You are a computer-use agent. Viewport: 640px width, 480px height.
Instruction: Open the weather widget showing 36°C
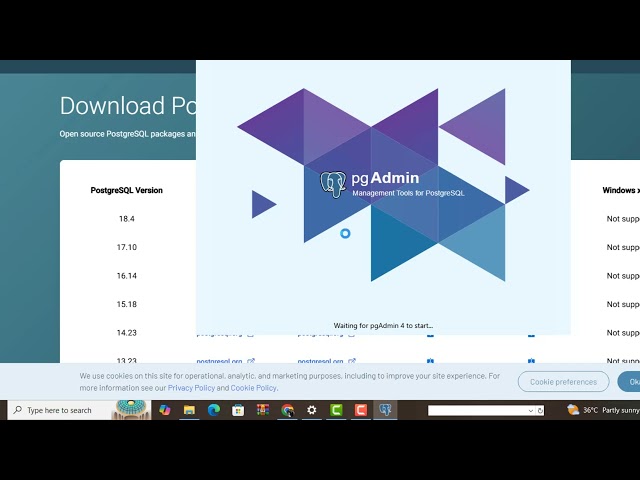[x=603, y=410]
